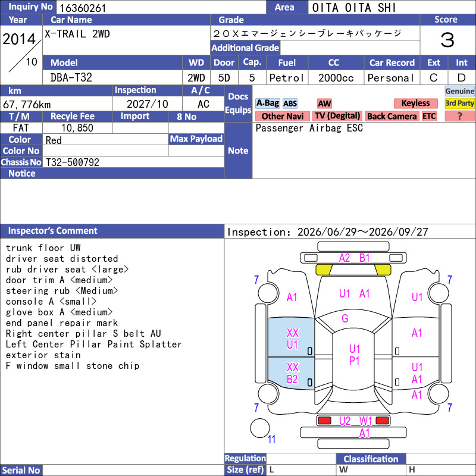
Task: Select the Genuine badge
Action: [x=459, y=91]
